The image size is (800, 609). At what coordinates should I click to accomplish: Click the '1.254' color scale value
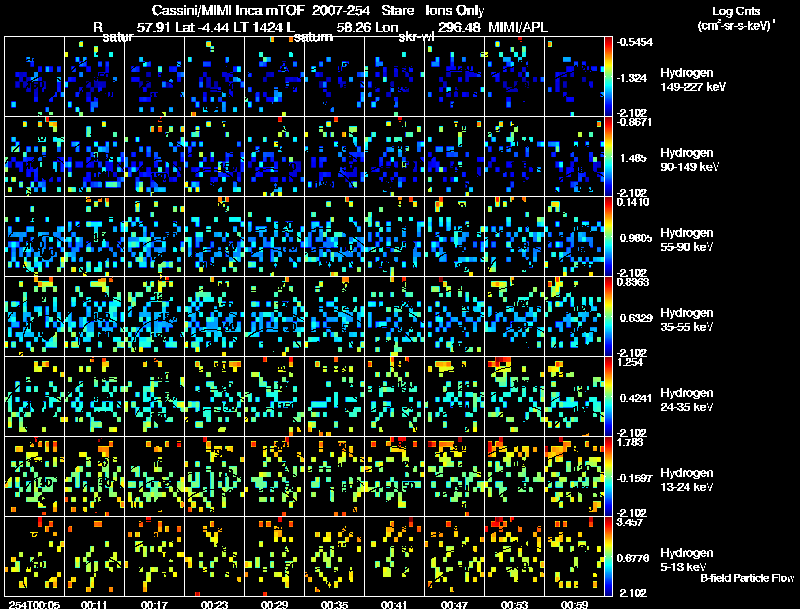coord(630,362)
